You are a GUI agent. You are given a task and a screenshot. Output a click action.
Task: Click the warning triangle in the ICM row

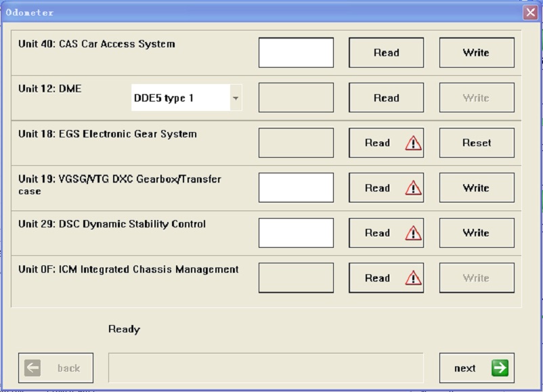click(x=413, y=278)
